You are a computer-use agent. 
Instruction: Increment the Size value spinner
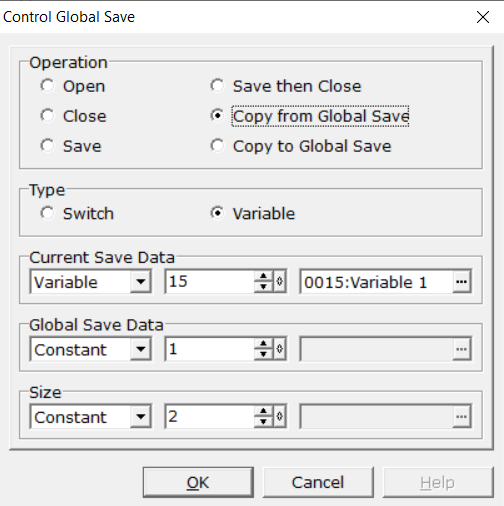click(263, 411)
